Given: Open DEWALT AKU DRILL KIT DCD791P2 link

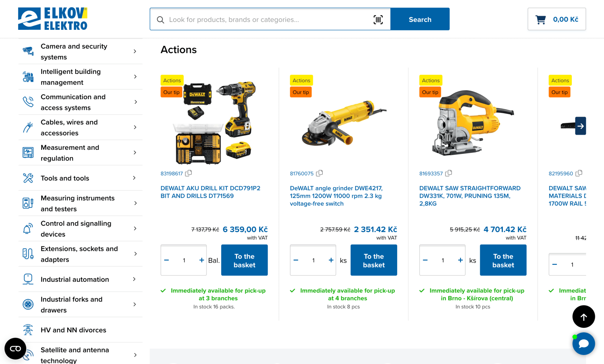Looking at the screenshot, I should point(210,192).
